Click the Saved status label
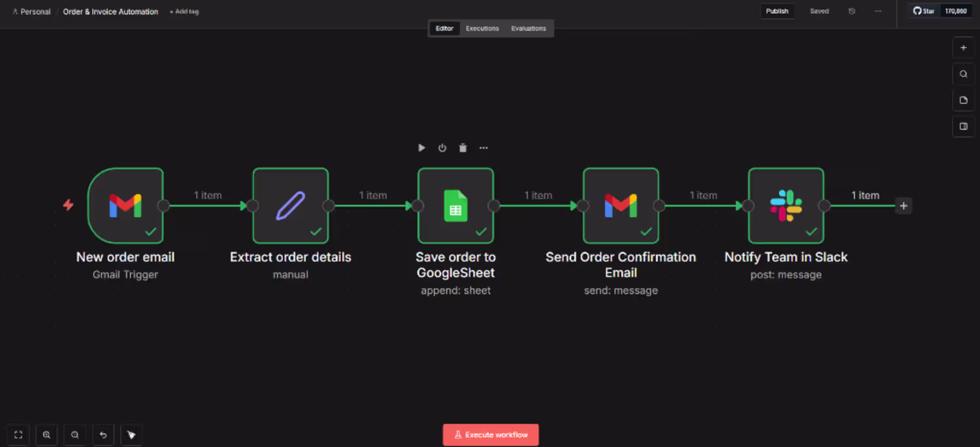Screen dimensions: 980x447 (x=819, y=11)
